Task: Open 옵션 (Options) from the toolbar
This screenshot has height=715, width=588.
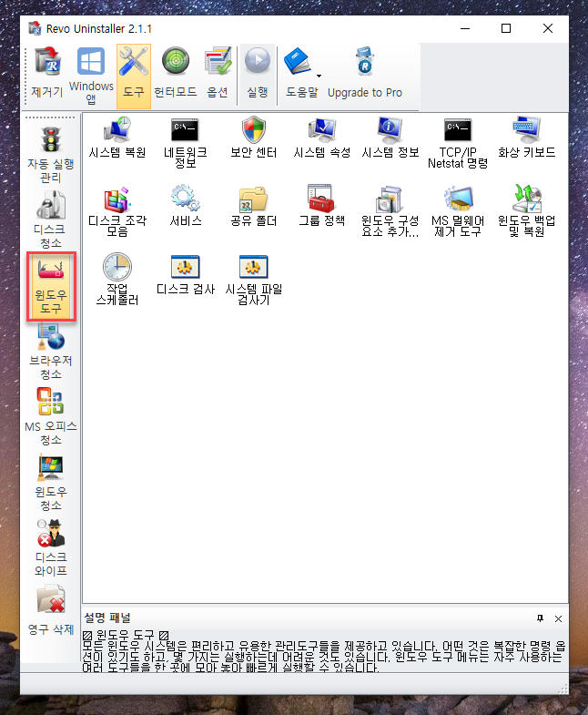Action: click(218, 73)
